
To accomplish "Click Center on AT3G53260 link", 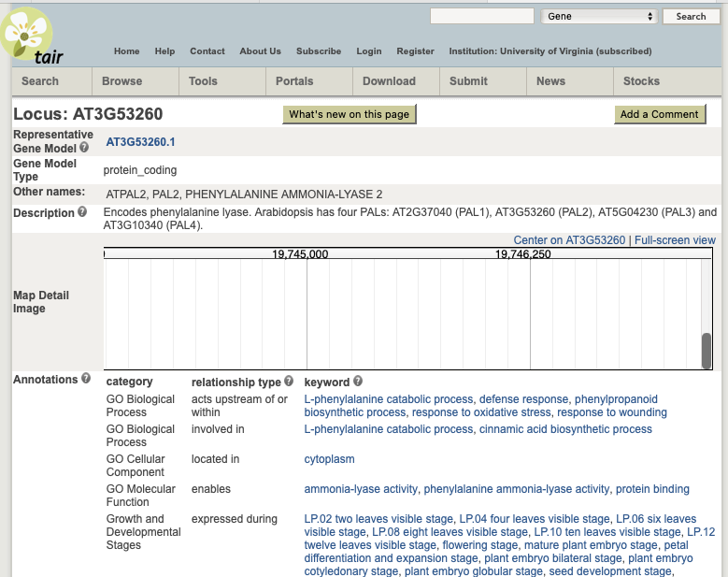I will [x=569, y=240].
